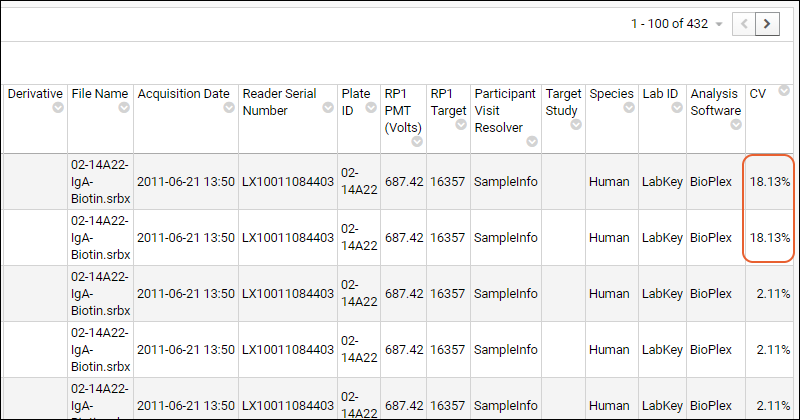The height and width of the screenshot is (420, 800).
Task: Open the Acquisition Date column dropdown arrow
Action: click(229, 108)
